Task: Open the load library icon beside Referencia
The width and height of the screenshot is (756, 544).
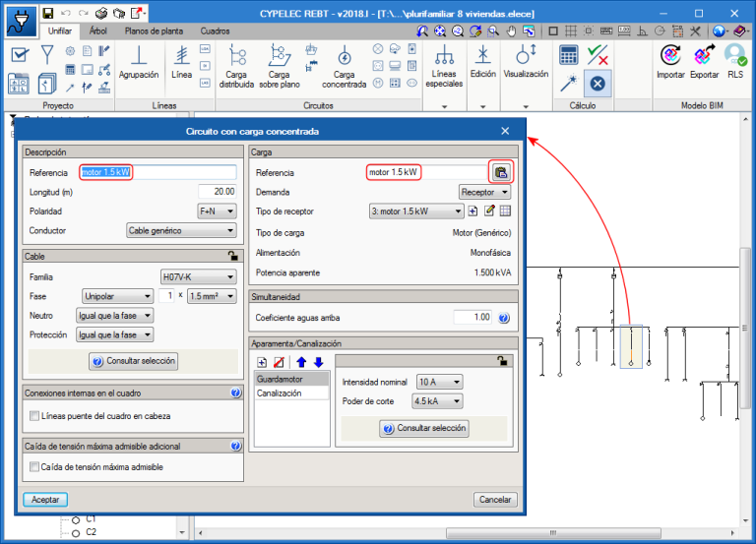Action: (x=501, y=172)
